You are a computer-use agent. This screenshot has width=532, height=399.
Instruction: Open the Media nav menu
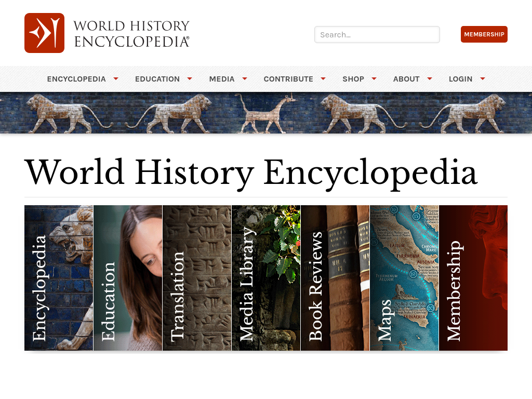(222, 79)
